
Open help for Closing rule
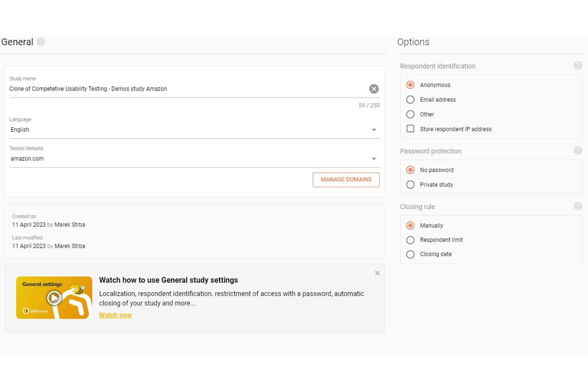(578, 206)
